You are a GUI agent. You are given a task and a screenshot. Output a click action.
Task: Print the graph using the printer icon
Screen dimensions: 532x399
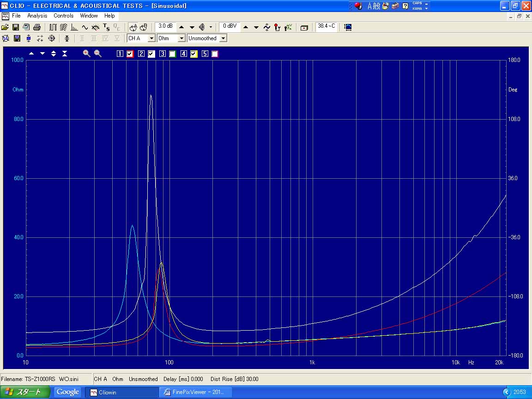37,27
